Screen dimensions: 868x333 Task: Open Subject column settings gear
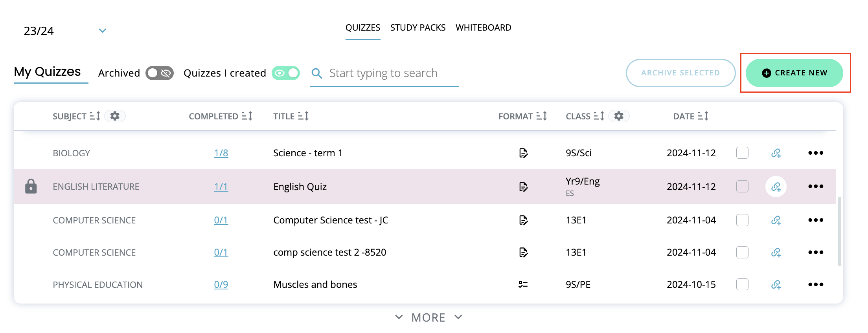(115, 116)
